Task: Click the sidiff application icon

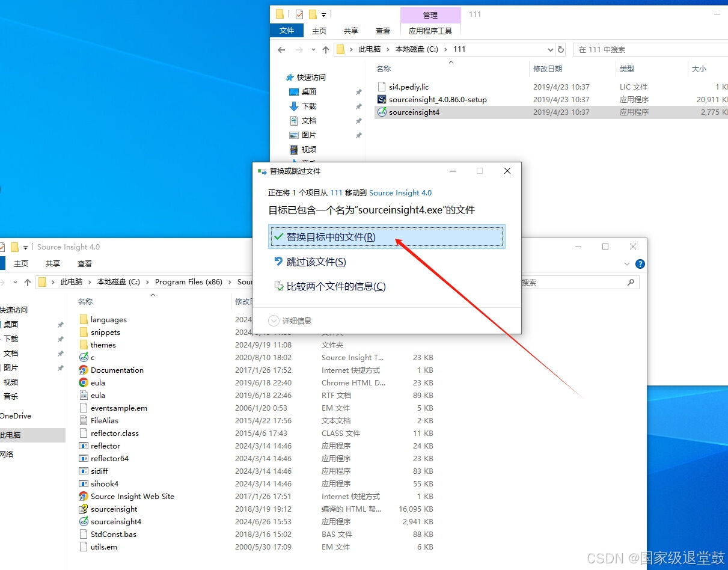Action: pos(84,471)
